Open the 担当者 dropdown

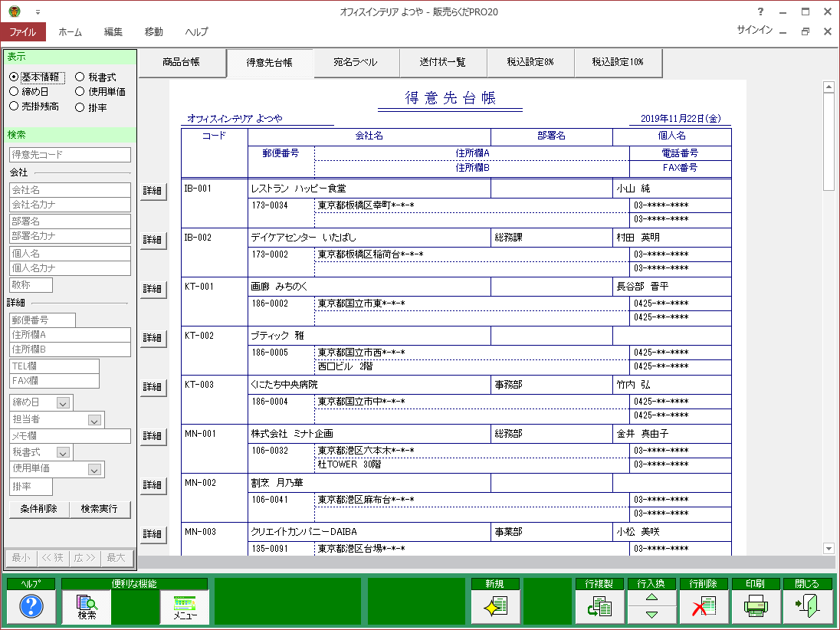[x=94, y=420]
